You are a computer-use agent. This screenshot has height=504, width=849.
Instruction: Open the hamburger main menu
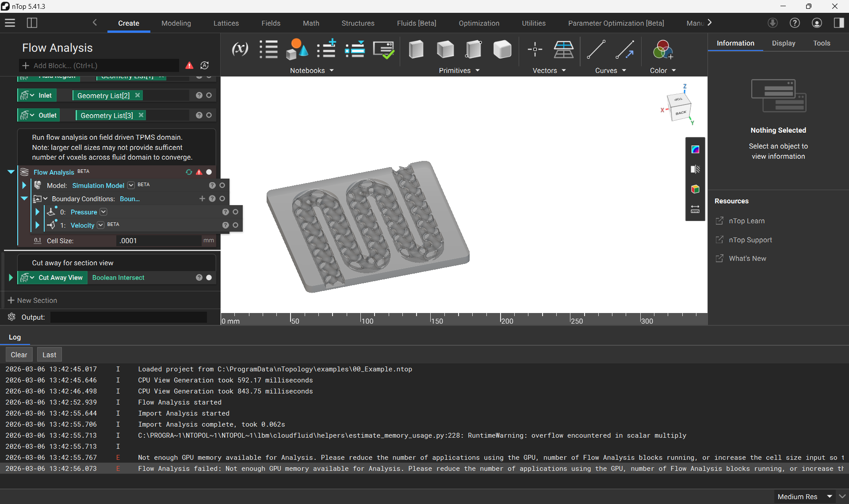click(x=10, y=23)
